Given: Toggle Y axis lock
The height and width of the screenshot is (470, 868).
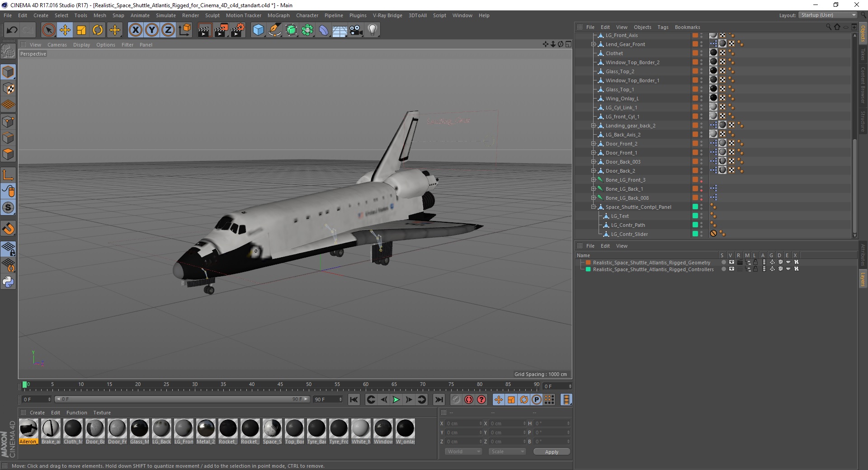Looking at the screenshot, I should tap(152, 30).
